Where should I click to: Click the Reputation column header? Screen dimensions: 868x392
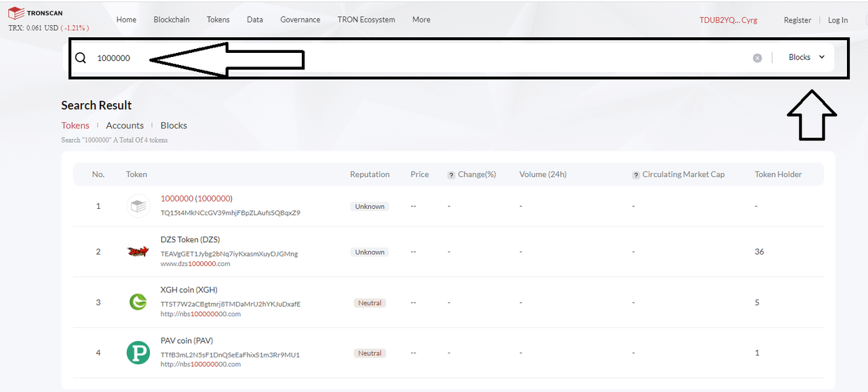click(x=370, y=174)
